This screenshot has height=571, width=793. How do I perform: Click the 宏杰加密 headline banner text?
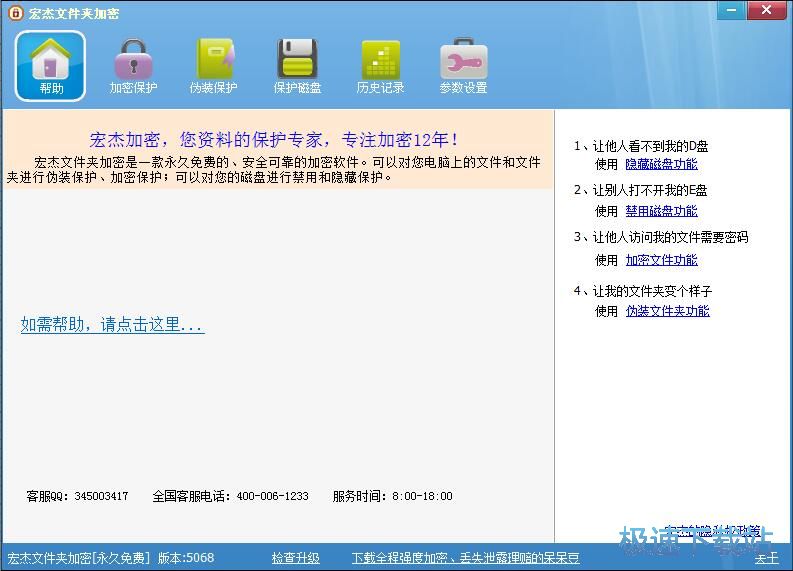(274, 140)
